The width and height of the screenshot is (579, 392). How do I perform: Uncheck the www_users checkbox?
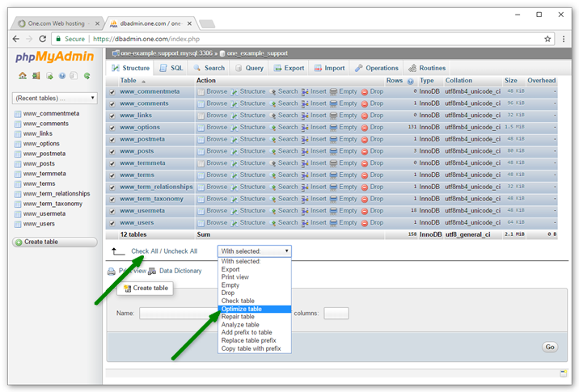tap(112, 223)
